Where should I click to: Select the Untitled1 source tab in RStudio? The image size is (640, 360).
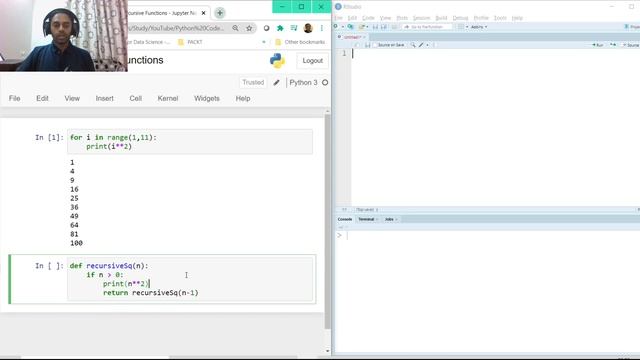[352, 37]
